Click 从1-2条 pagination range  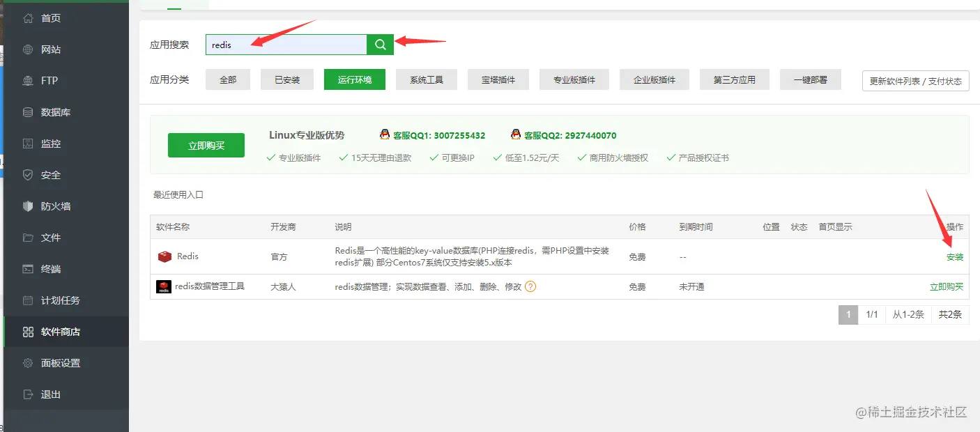pos(908,314)
